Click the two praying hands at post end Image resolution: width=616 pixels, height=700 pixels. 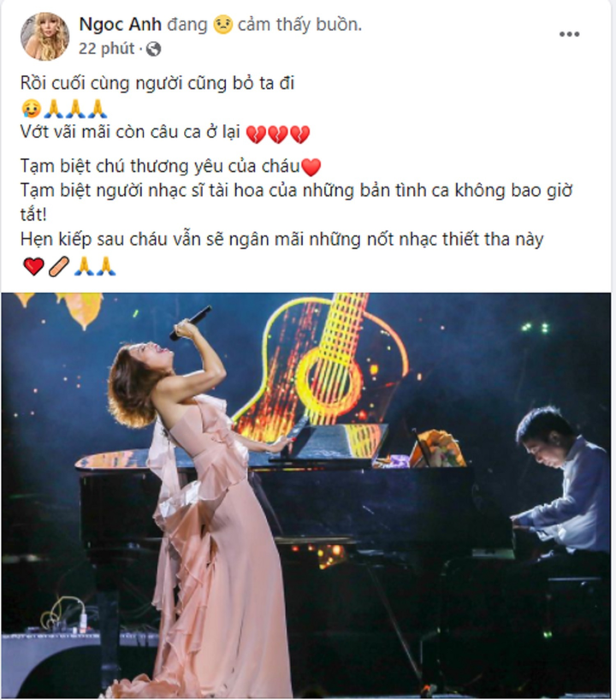(x=95, y=265)
